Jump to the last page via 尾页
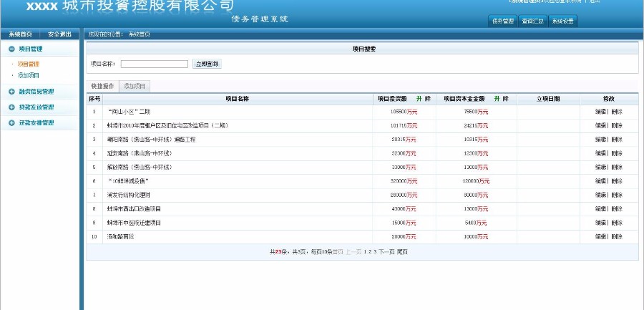Screen dimensions: 644x310 coord(402,252)
